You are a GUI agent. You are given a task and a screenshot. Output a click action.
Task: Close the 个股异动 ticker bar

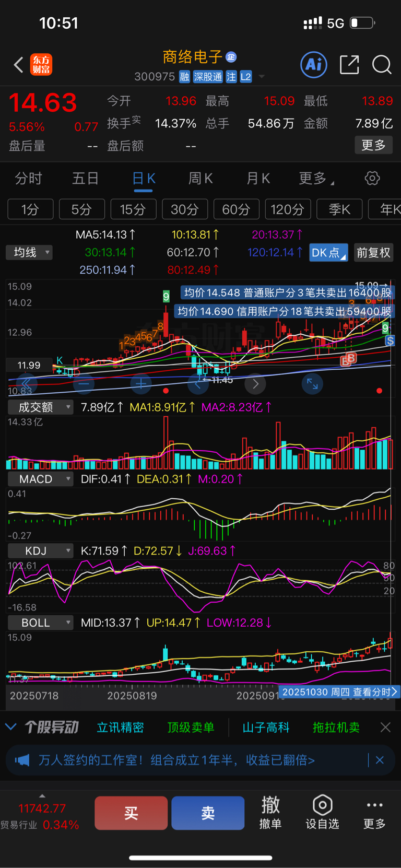pos(385,728)
